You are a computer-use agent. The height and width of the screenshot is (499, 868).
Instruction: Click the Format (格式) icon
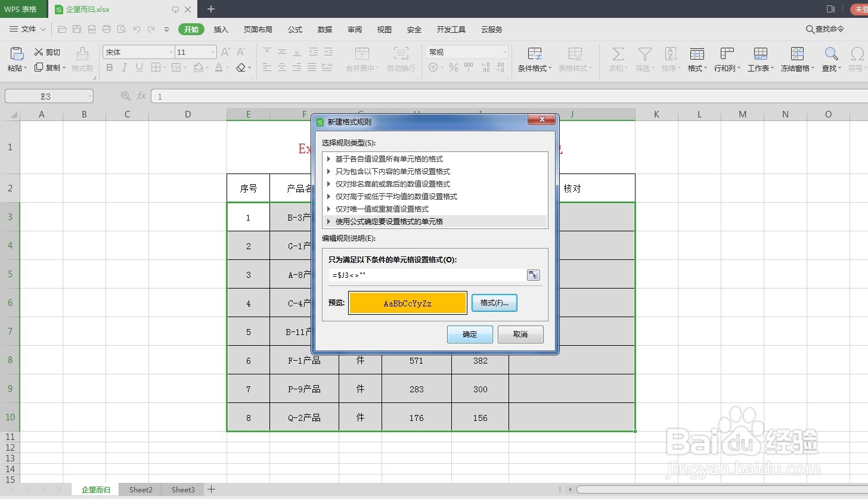pyautogui.click(x=697, y=54)
